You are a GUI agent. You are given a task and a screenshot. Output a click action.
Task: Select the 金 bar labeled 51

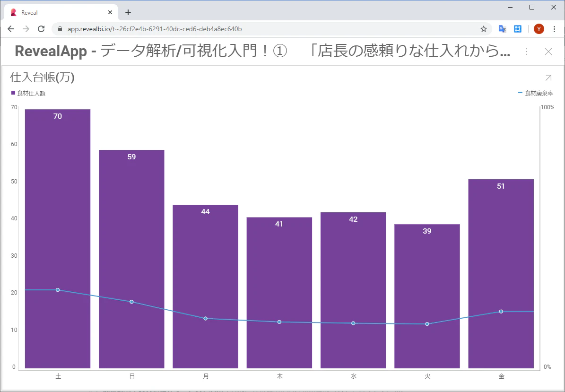pos(501,274)
